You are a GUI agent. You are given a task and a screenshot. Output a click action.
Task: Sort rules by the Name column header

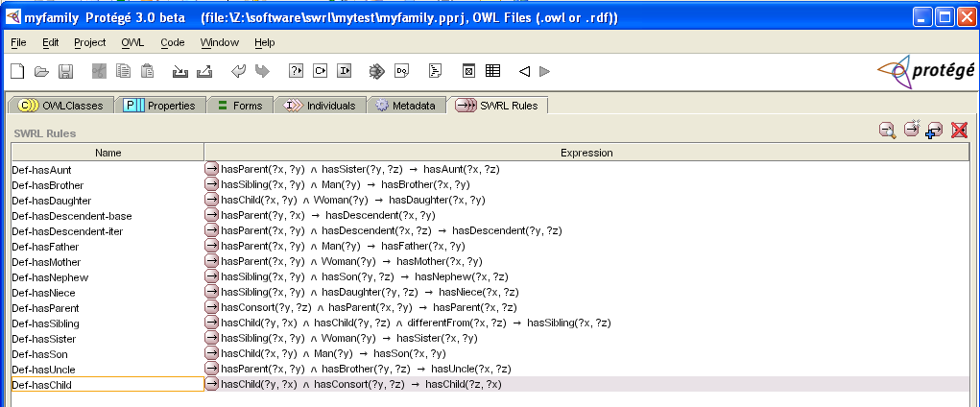tap(108, 153)
